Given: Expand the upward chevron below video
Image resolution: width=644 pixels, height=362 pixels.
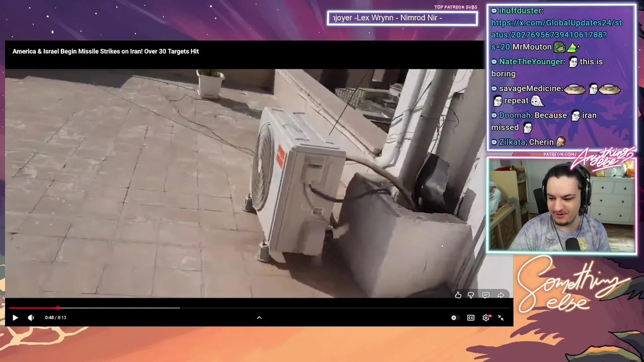Looking at the screenshot, I should click(x=259, y=318).
